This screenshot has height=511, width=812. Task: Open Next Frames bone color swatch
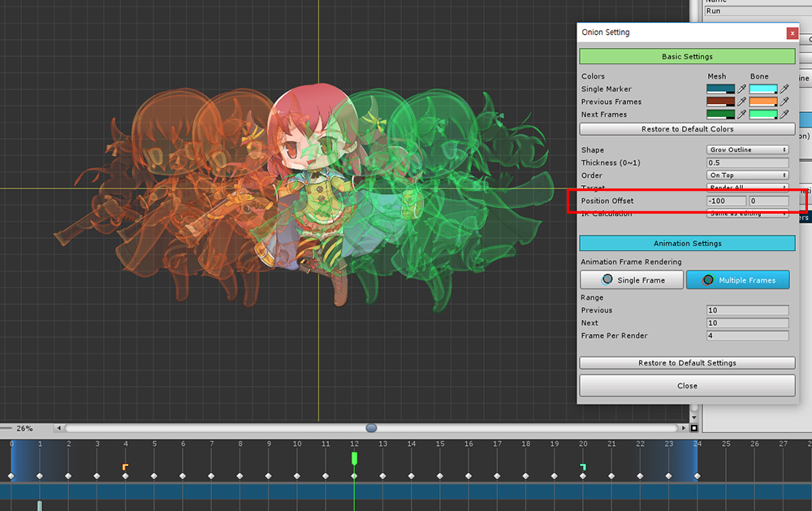tap(763, 114)
